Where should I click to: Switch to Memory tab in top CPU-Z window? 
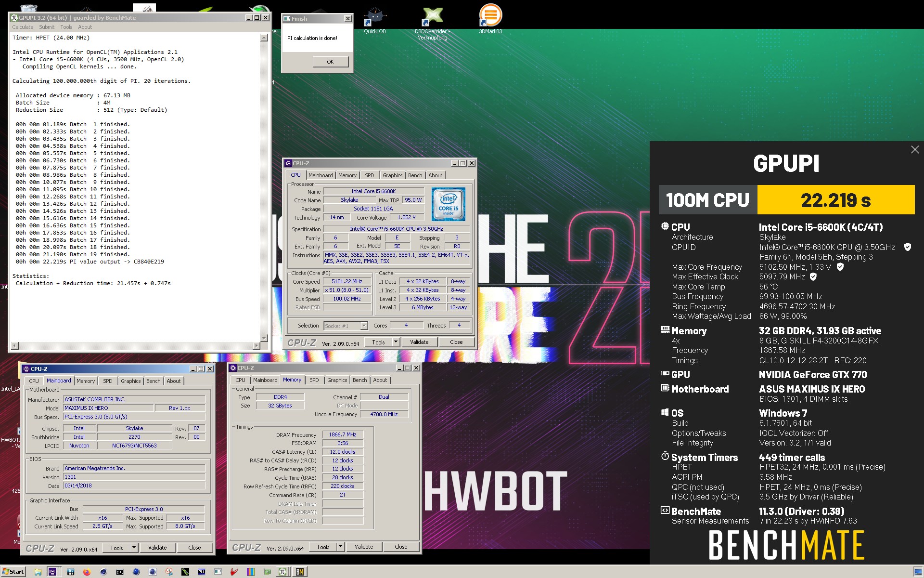click(x=347, y=175)
